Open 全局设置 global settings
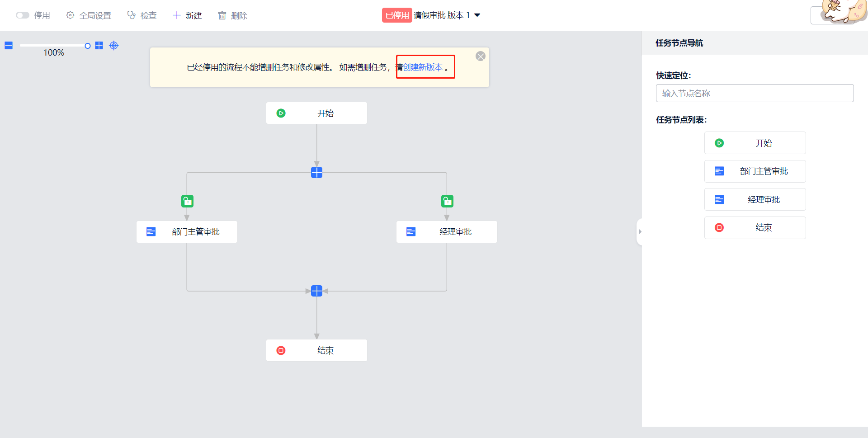The image size is (868, 438). (x=89, y=15)
